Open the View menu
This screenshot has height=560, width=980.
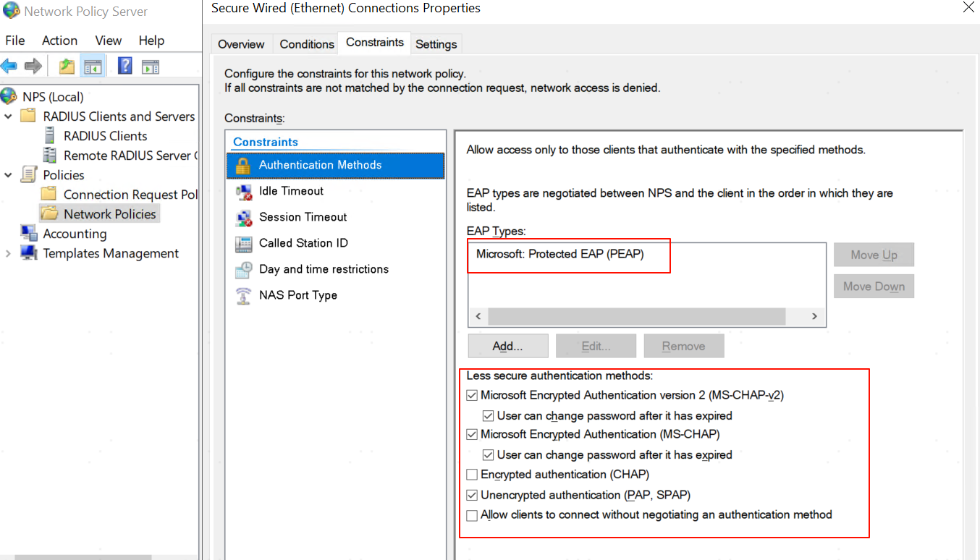(x=108, y=41)
